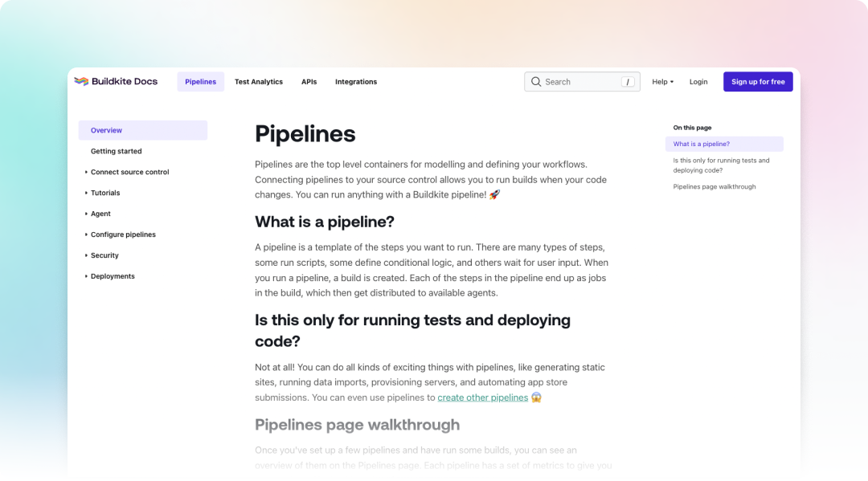Expand the Tutorials sidebar section
The image size is (868, 481).
click(105, 193)
